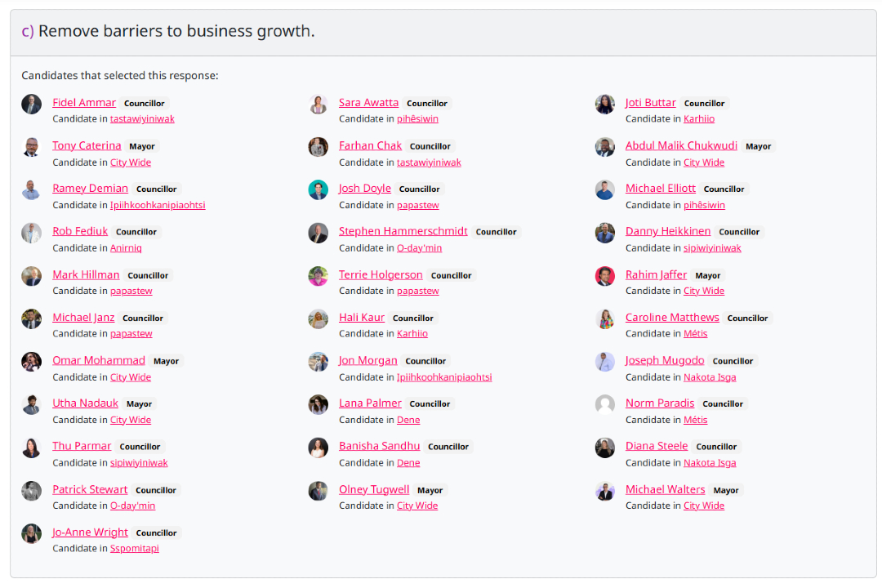View Stephen Hammerschmidt's candidate profile

pos(403,231)
